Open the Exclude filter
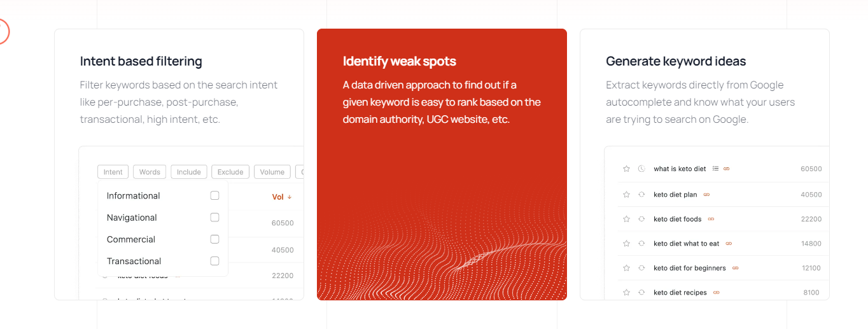 click(230, 172)
